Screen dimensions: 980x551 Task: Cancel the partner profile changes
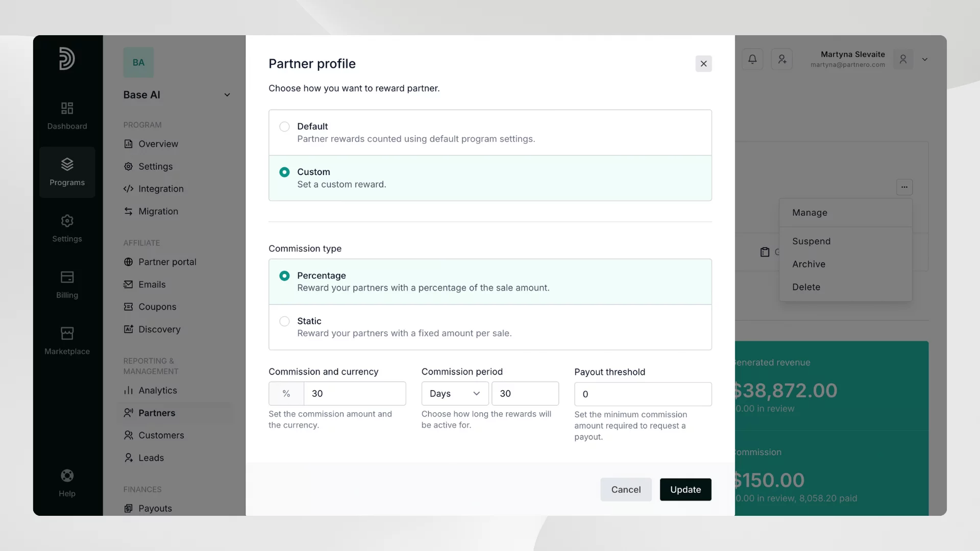coord(626,489)
